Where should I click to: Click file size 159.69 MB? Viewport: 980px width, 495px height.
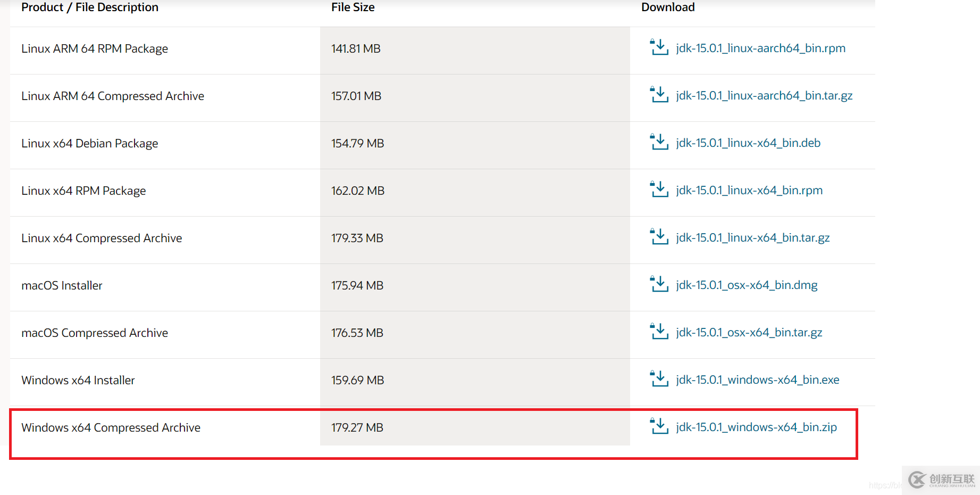click(358, 381)
